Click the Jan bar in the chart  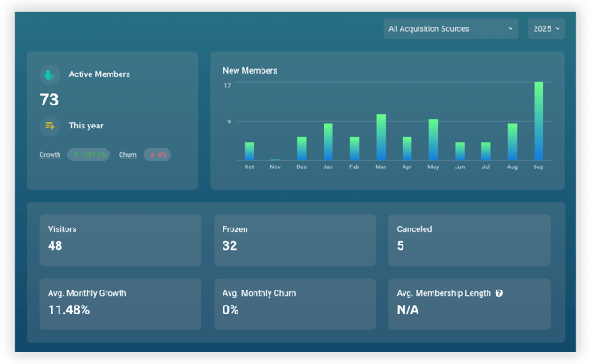click(328, 142)
